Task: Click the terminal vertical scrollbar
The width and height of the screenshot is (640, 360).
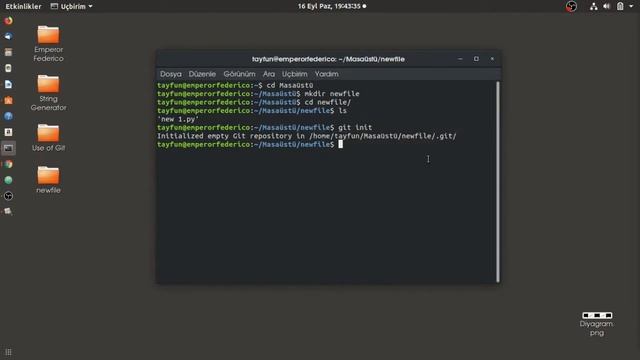Action: (498, 182)
